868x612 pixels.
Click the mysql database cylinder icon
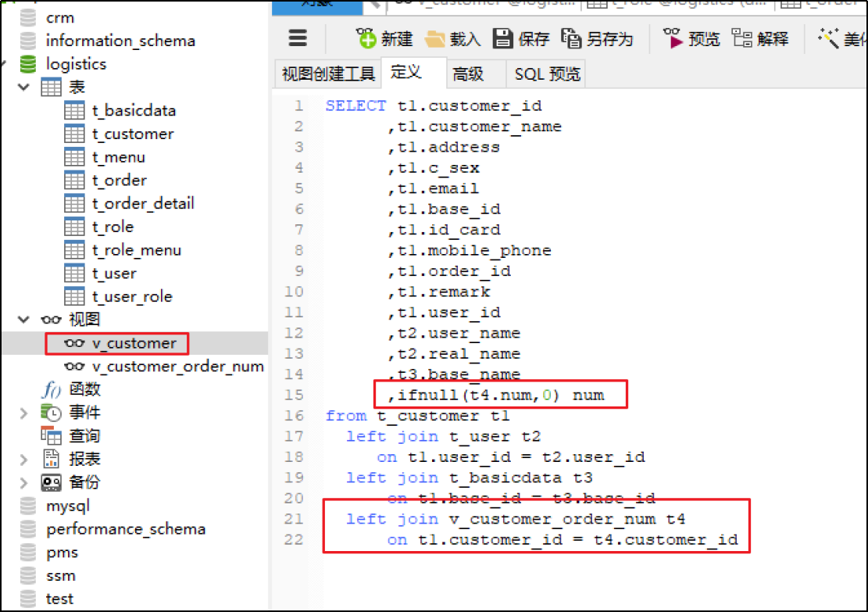(x=28, y=506)
